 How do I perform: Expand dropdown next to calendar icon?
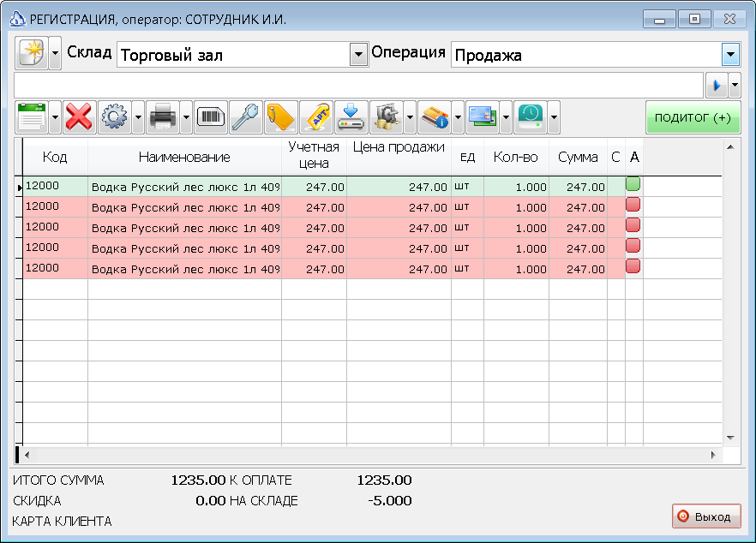[x=55, y=117]
